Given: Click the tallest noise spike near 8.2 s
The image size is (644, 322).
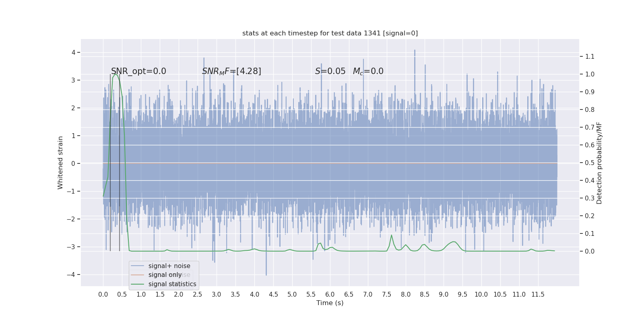Looking at the screenshot, I should (415, 51).
